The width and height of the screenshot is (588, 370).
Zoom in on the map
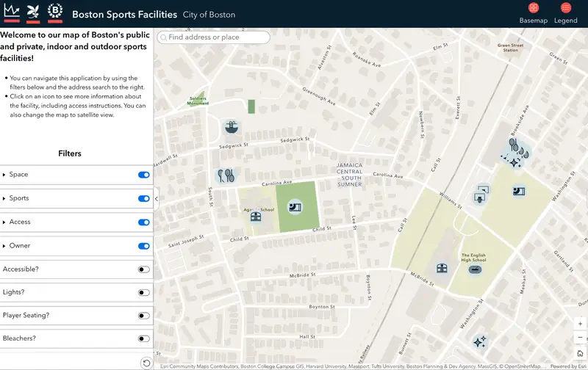[x=580, y=324]
